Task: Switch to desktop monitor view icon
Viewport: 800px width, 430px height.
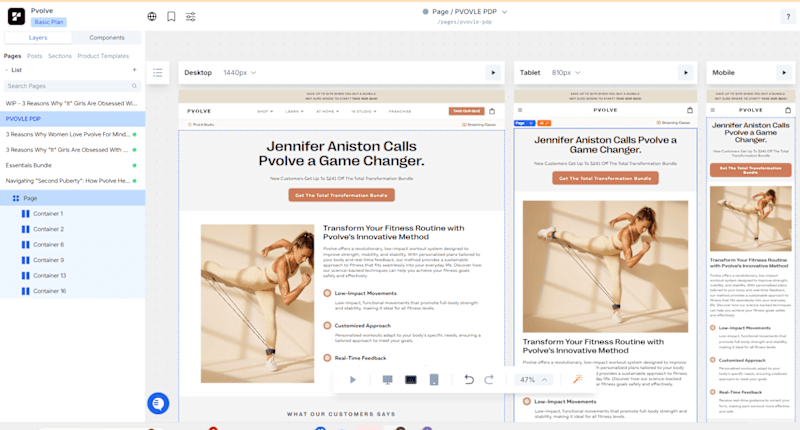Action: coord(388,380)
